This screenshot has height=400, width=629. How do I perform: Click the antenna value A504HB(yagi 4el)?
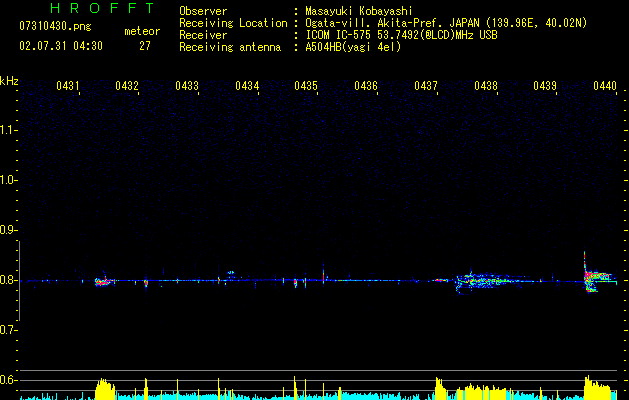353,47
